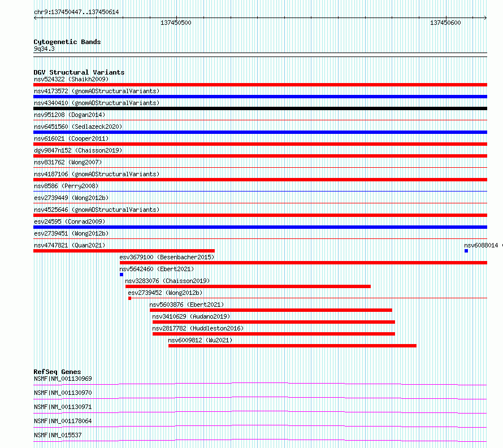The width and height of the screenshot is (503, 448).
Task: Click the RefSeq Genes track title
Action: pos(57,372)
